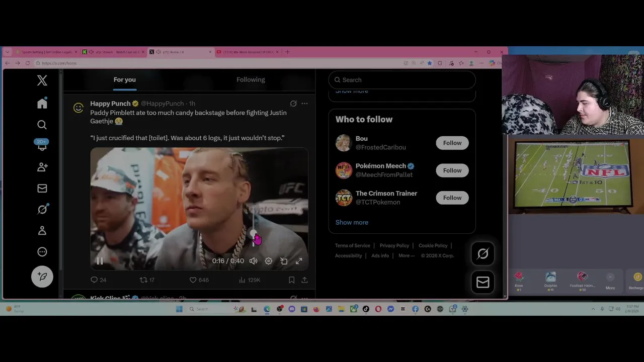Click Show more under Who to follow
Screen dimensions: 644x362
pos(352,222)
